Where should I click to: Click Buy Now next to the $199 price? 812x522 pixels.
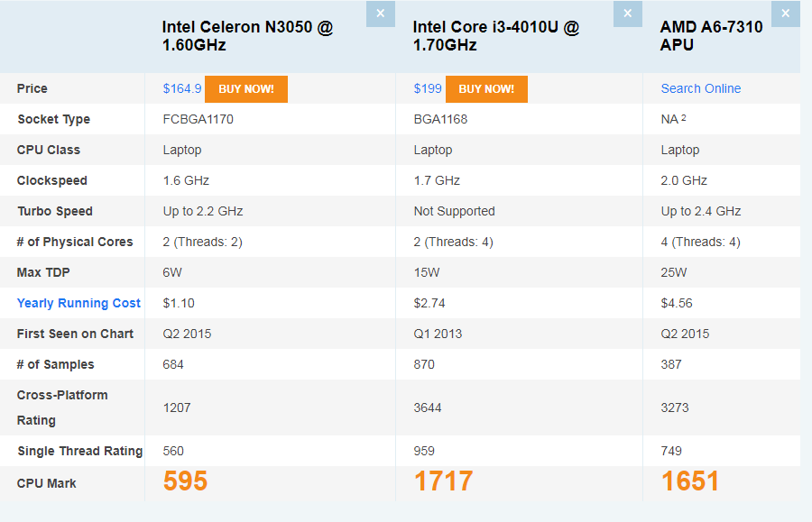(x=485, y=89)
